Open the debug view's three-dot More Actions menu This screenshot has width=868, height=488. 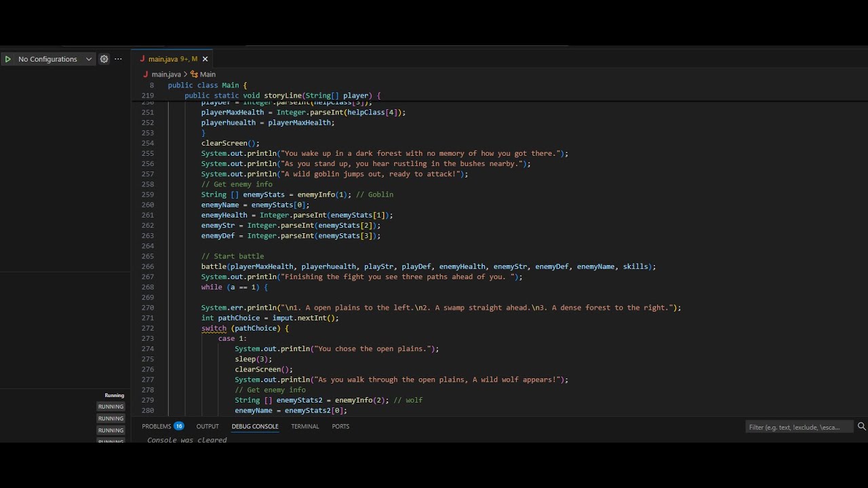[x=118, y=59]
